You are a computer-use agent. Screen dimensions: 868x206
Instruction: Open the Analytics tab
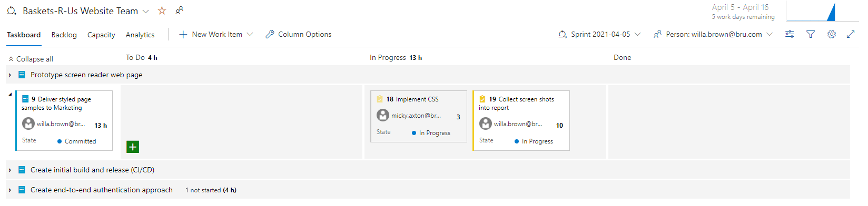140,35
